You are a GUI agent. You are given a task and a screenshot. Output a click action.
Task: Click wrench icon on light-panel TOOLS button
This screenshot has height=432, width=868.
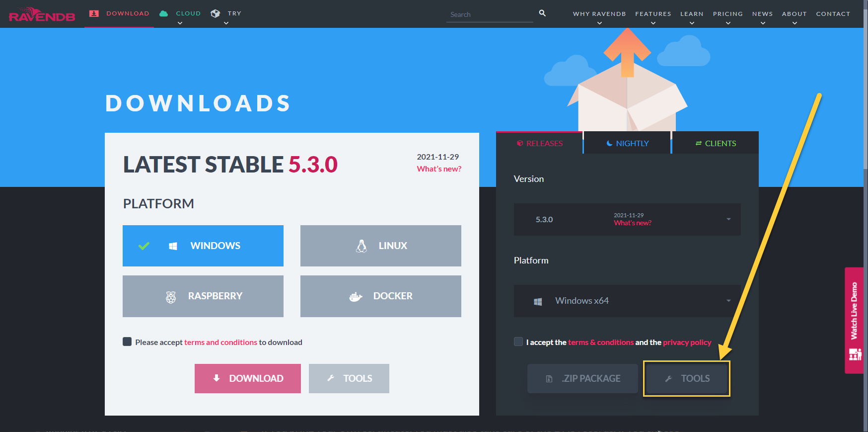[x=331, y=378]
